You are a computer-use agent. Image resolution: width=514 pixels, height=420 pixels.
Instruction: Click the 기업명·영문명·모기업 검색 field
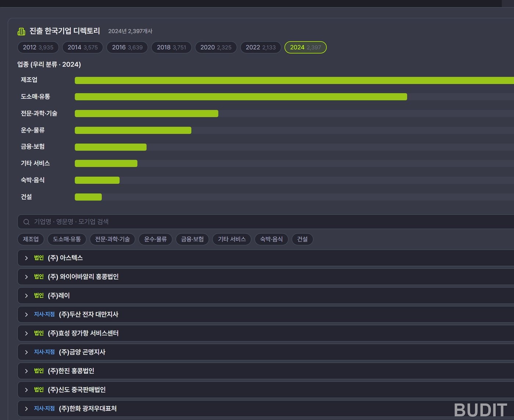(x=266, y=222)
